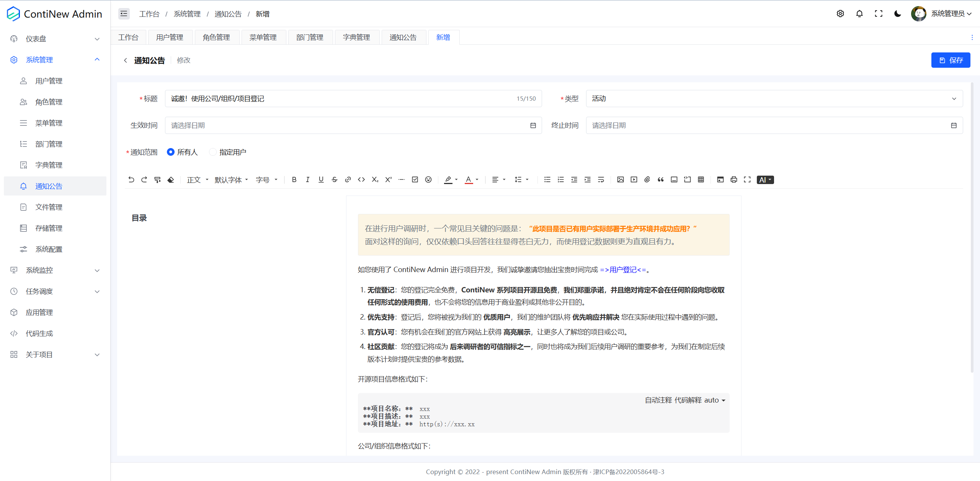Open 存储管理 from the sidebar
The width and height of the screenshot is (980, 481).
click(x=49, y=228)
